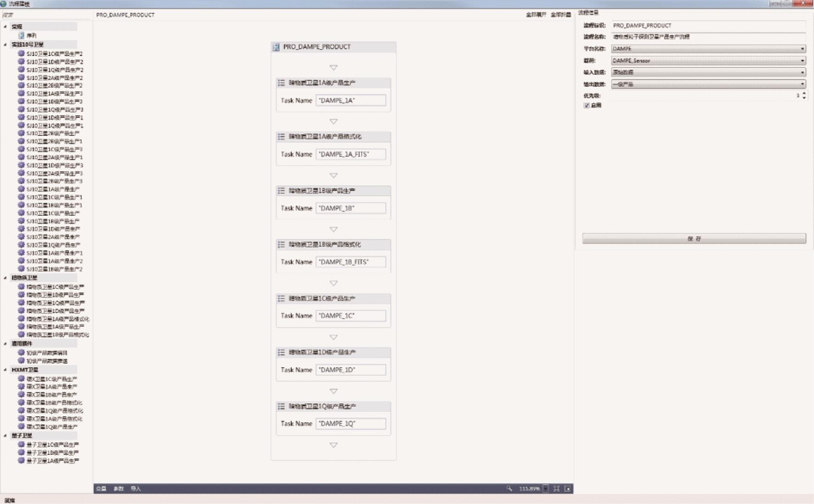814x504 pixels.
Task: Click Task Name field "DAMPE_1B_FITS"
Action: click(x=351, y=262)
